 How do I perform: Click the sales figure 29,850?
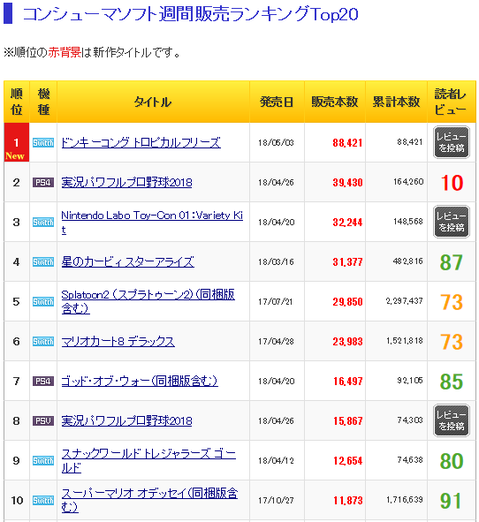pyautogui.click(x=347, y=302)
